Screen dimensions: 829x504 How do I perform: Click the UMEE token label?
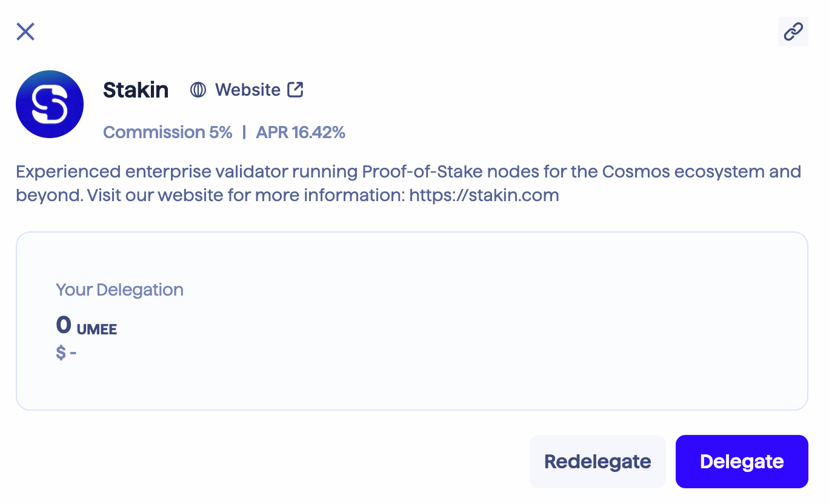coord(97,330)
